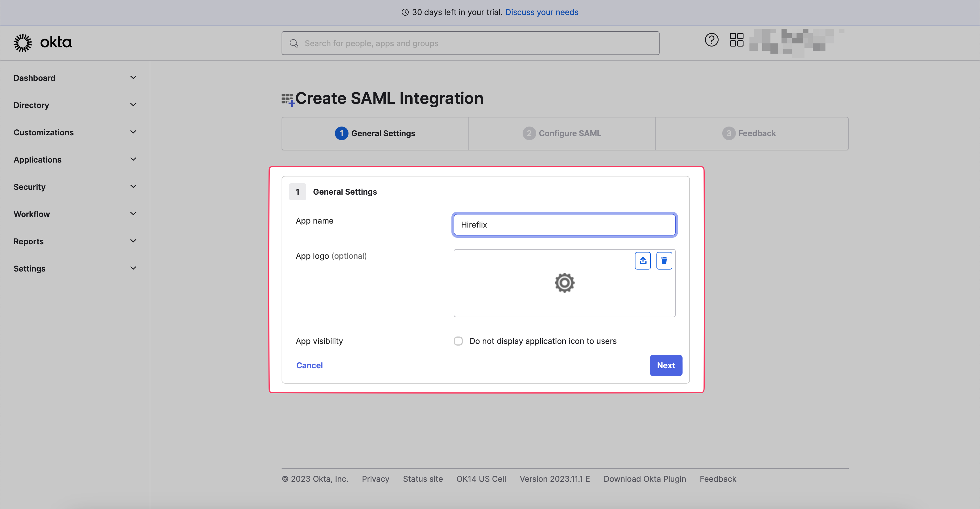The width and height of the screenshot is (980, 509).
Task: Open Customizations in the sidebar
Action: coord(43,132)
